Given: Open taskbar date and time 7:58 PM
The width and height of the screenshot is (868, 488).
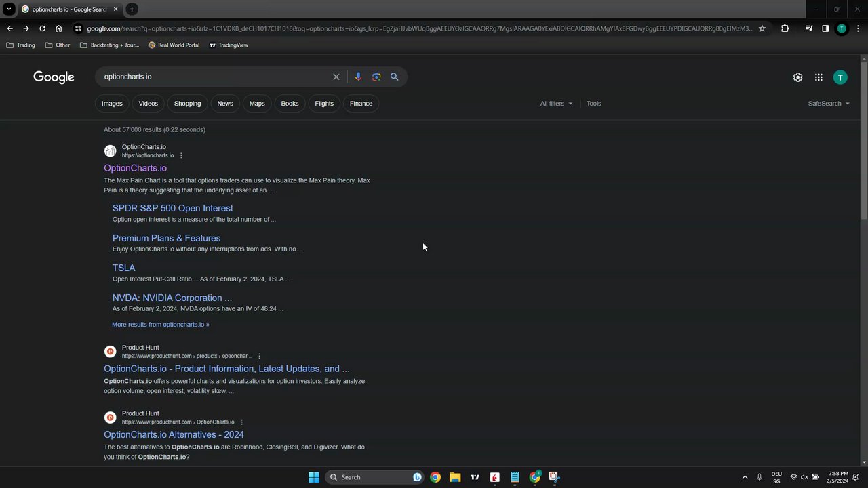Looking at the screenshot, I should coord(838,477).
